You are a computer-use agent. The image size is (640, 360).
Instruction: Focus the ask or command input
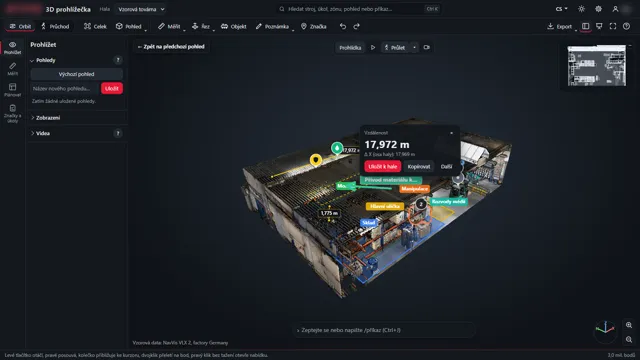(x=384, y=330)
